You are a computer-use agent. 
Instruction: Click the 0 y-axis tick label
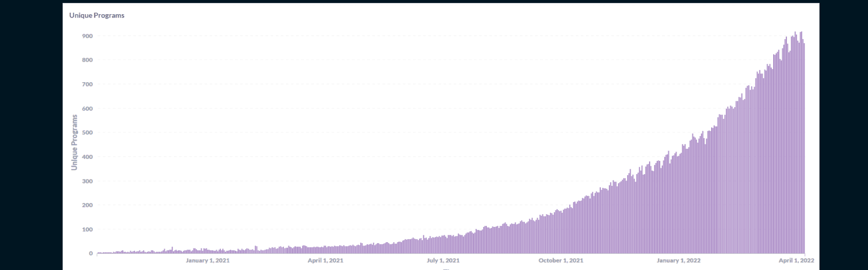90,253
